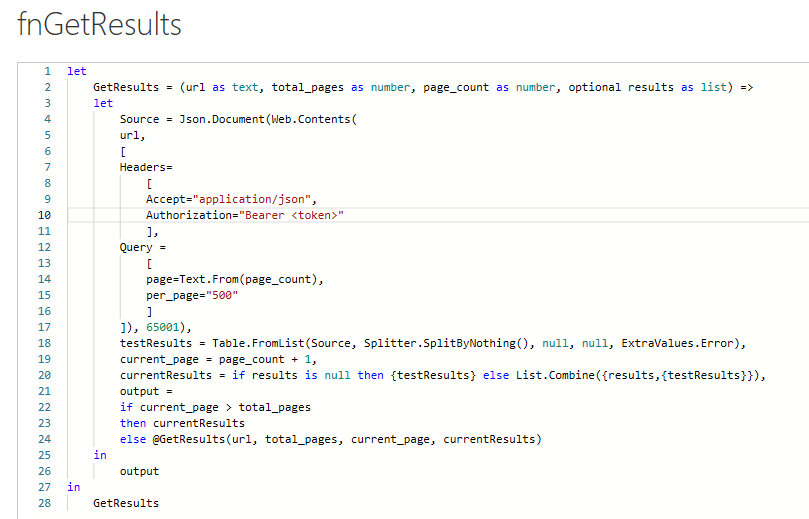This screenshot has width=809, height=519.
Task: Click 'Headers=' on line 7
Action: coord(146,167)
